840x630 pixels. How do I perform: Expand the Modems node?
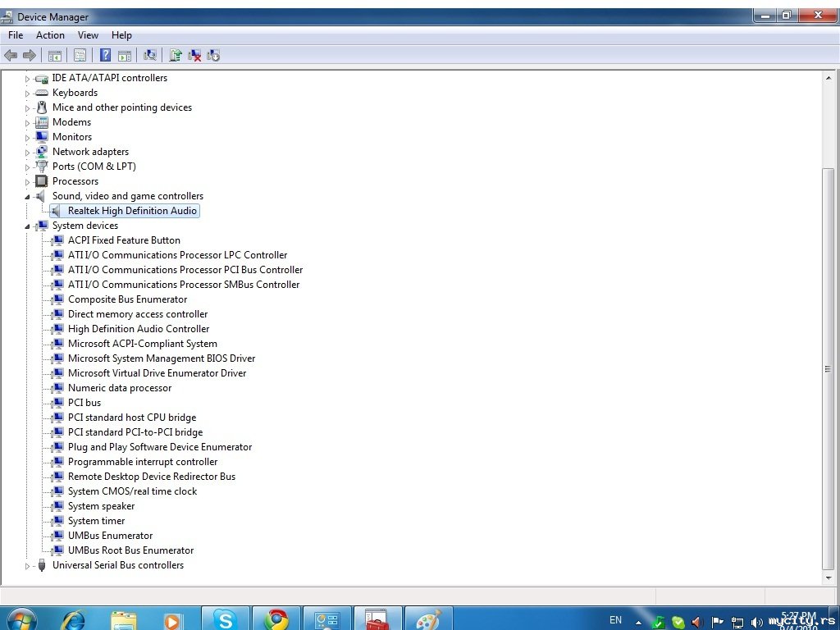click(27, 123)
